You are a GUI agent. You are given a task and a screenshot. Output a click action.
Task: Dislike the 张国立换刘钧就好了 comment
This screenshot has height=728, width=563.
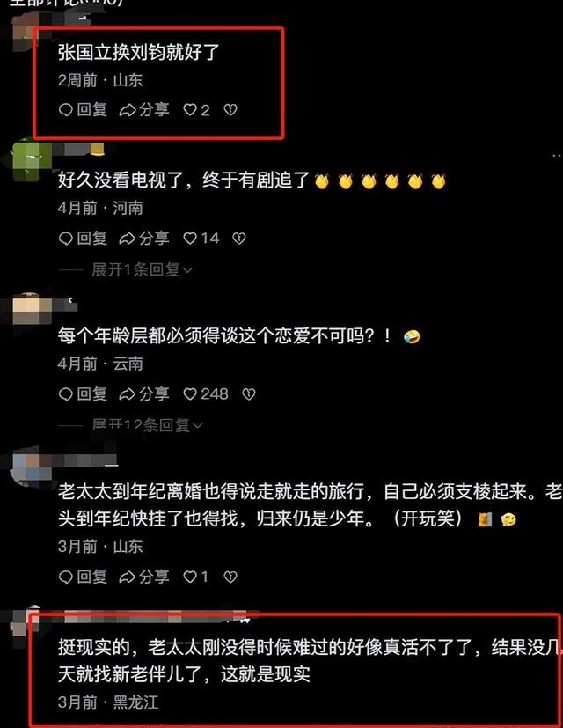click(230, 110)
